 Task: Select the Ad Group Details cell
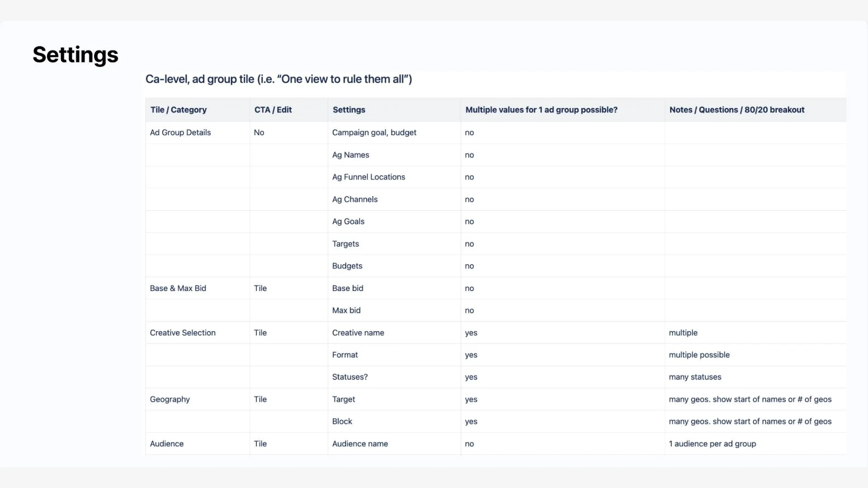(180, 132)
